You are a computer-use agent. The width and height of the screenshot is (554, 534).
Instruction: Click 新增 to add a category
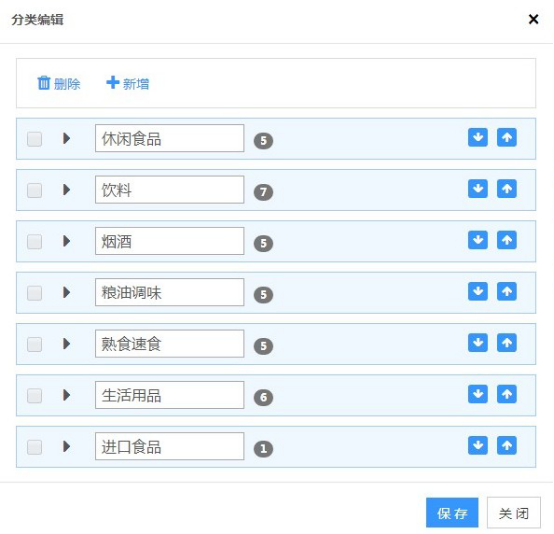coord(128,83)
